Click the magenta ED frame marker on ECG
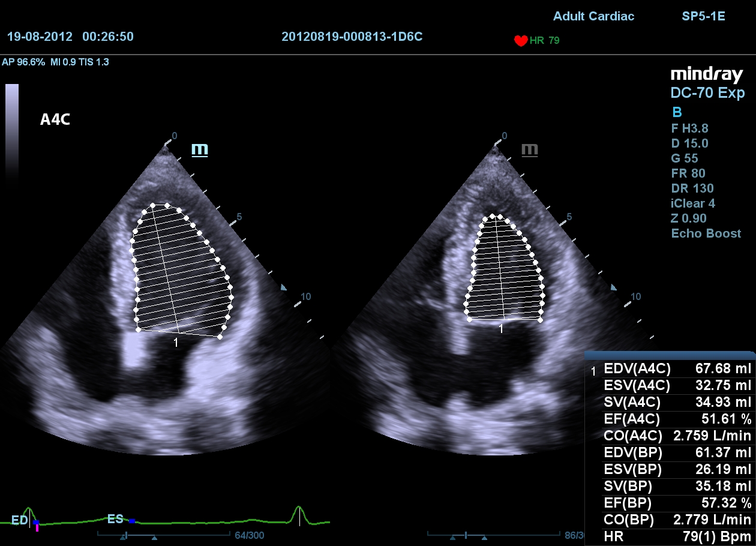 [x=37, y=528]
